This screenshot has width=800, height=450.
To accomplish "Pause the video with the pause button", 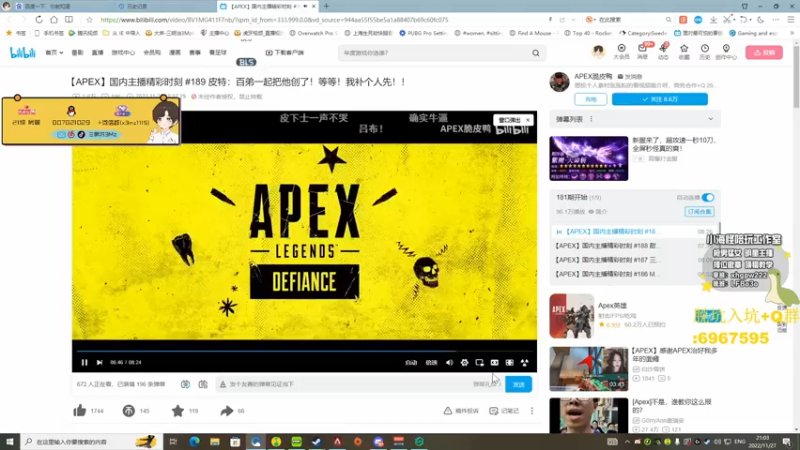I will click(x=85, y=362).
